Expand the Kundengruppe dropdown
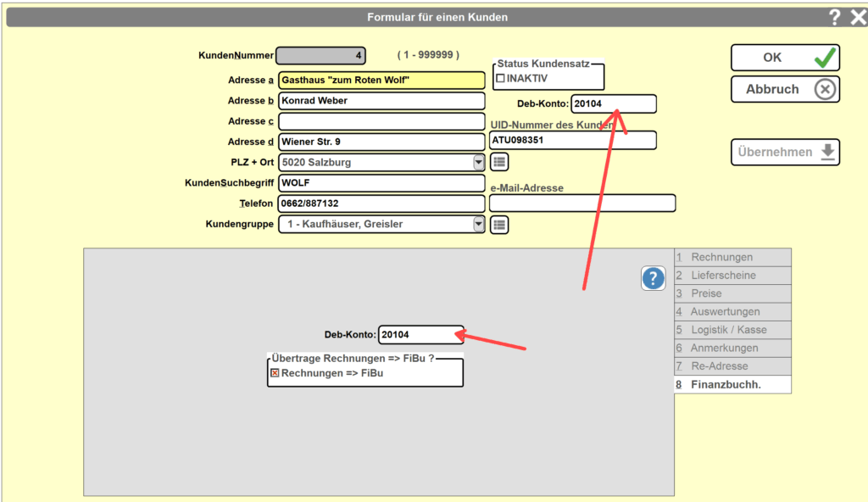Image resolution: width=868 pixels, height=502 pixels. [x=478, y=224]
